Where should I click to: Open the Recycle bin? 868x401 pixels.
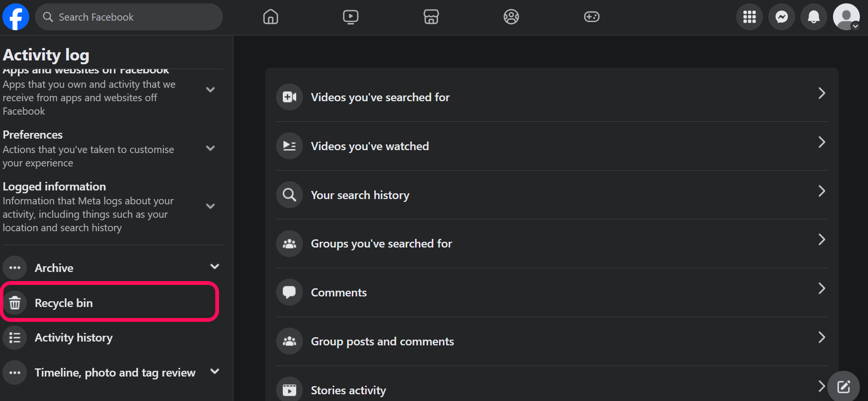[x=64, y=303]
